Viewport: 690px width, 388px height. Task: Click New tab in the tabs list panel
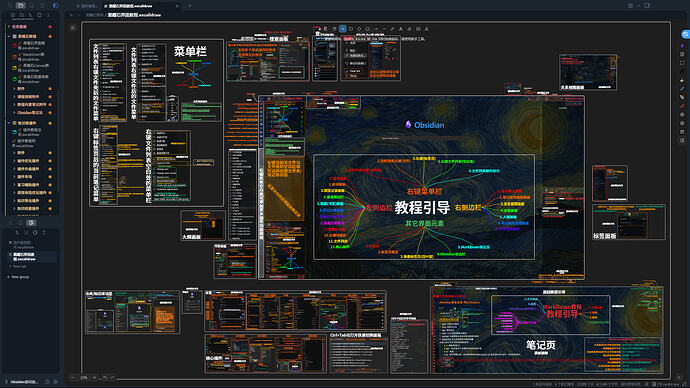[x=18, y=266]
